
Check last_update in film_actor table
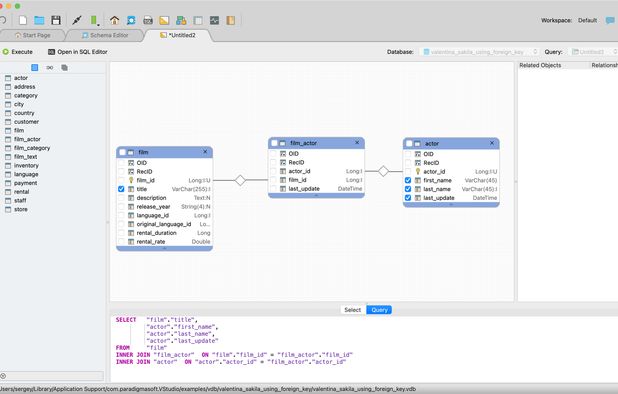(x=273, y=189)
